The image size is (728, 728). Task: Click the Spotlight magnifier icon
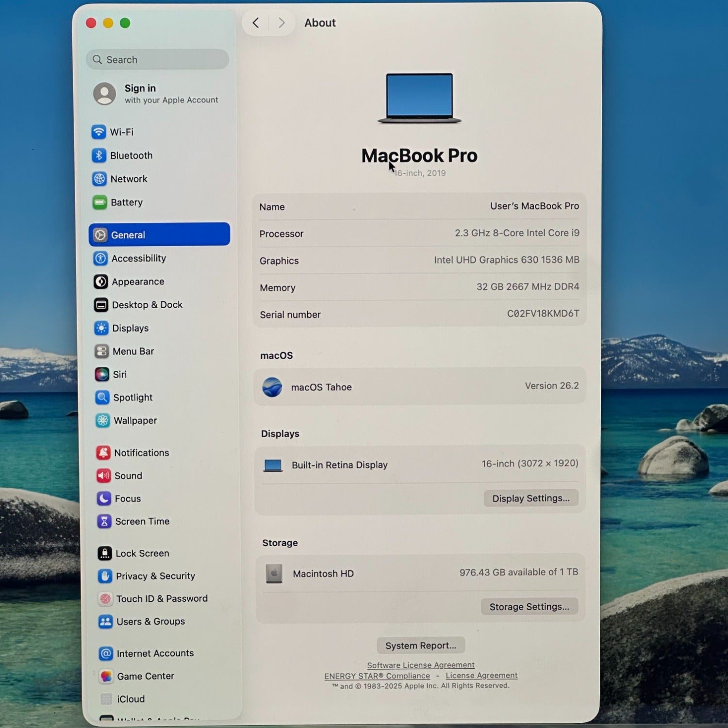pos(102,397)
